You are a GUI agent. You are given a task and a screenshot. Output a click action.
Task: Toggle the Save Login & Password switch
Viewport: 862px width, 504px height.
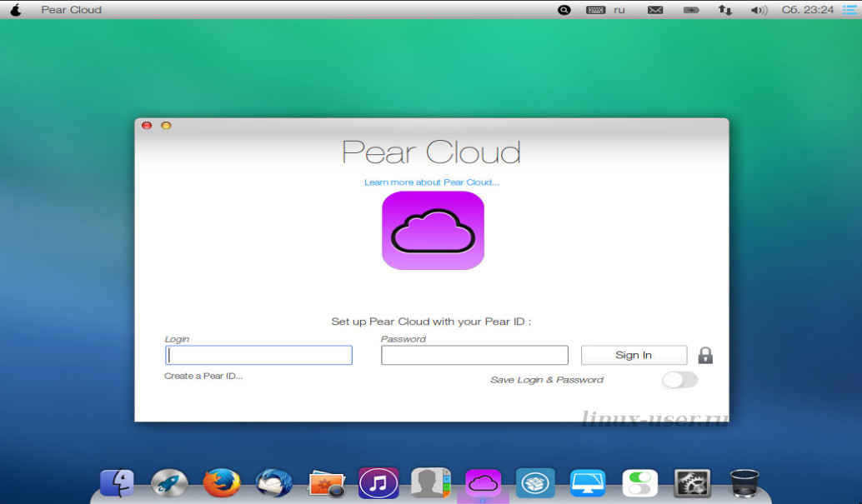point(680,380)
